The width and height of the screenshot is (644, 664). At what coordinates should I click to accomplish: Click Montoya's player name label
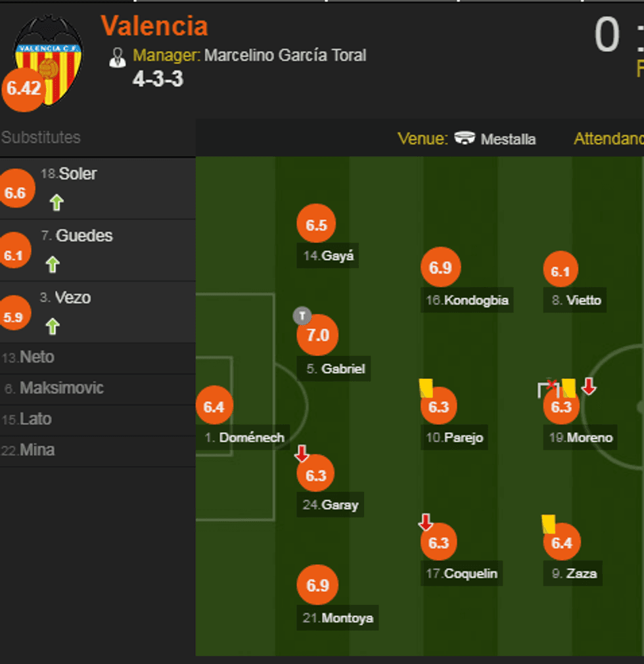348,618
